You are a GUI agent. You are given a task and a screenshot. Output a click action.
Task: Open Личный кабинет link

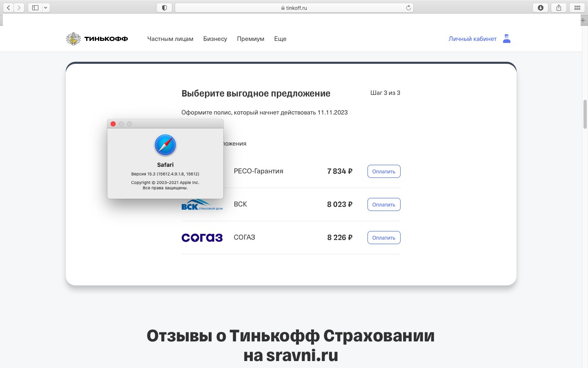pos(472,39)
